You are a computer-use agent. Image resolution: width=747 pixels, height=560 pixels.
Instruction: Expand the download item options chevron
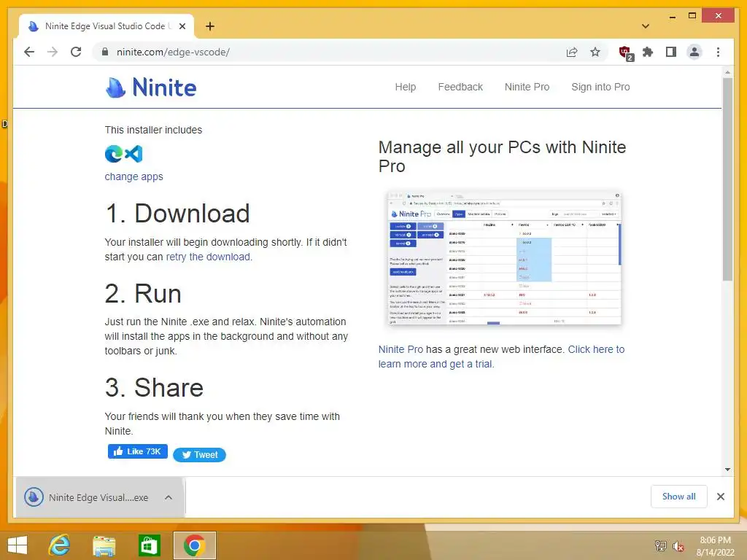[x=169, y=497]
